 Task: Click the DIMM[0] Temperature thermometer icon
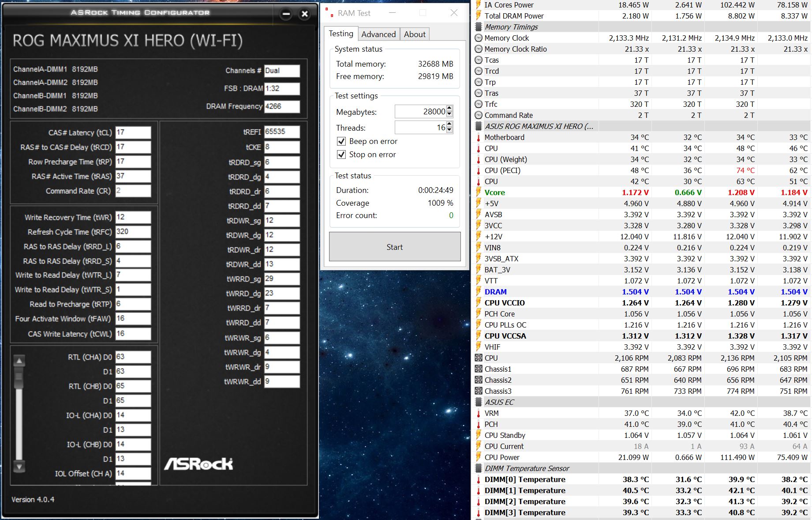coord(479,479)
